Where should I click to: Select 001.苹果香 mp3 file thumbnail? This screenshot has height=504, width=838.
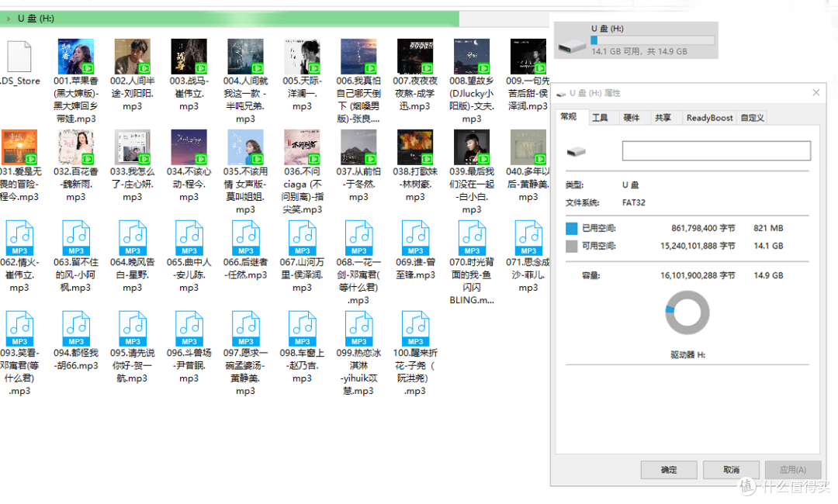[x=76, y=56]
